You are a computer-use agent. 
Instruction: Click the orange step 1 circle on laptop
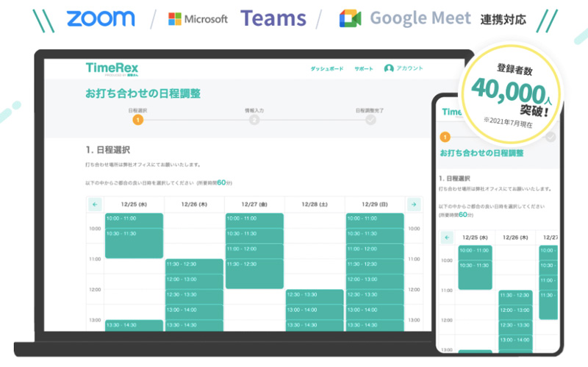click(137, 120)
